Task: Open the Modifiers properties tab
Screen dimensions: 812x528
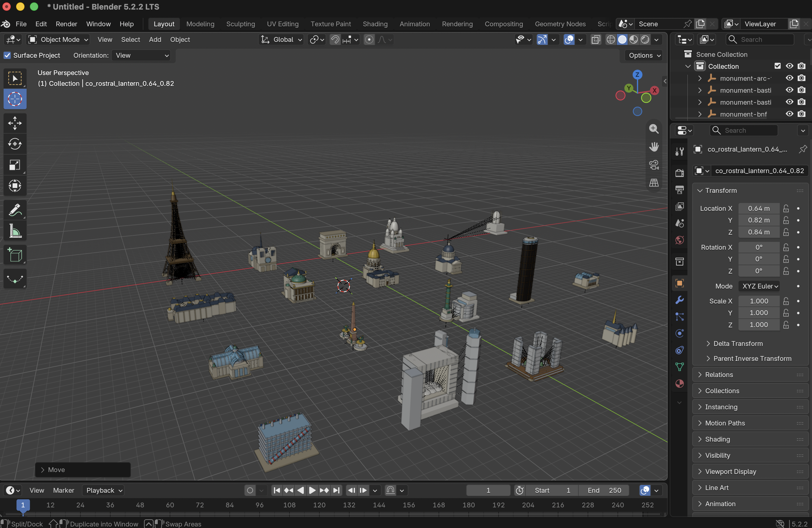Action: [x=679, y=300]
